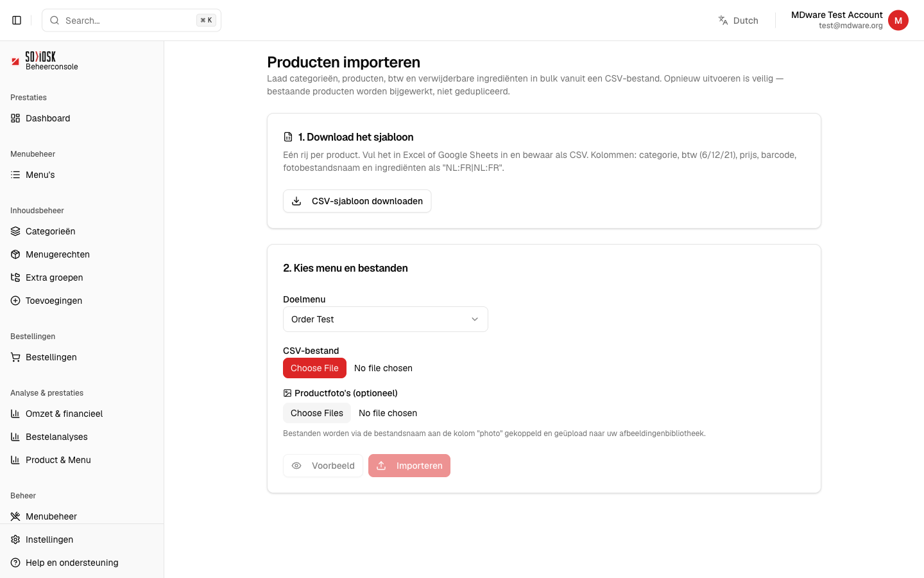This screenshot has height=578, width=924.
Task: Click the Voorbeeld preview button
Action: pyautogui.click(x=323, y=466)
